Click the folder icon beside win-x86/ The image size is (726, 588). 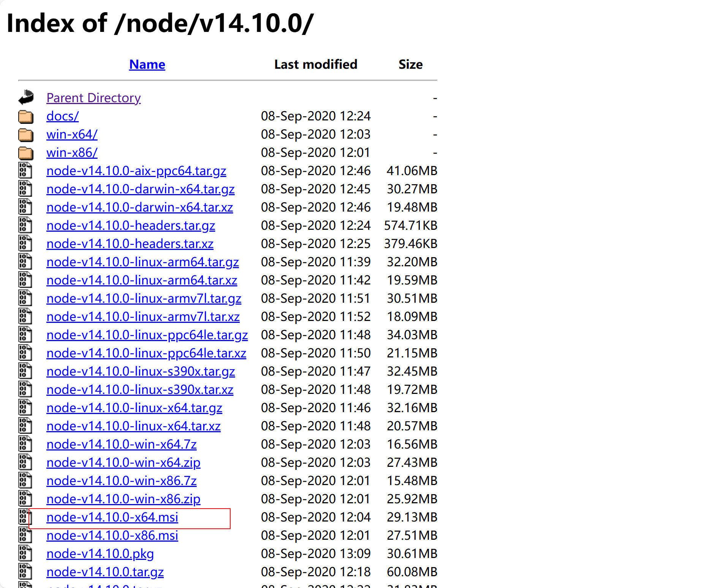point(26,153)
